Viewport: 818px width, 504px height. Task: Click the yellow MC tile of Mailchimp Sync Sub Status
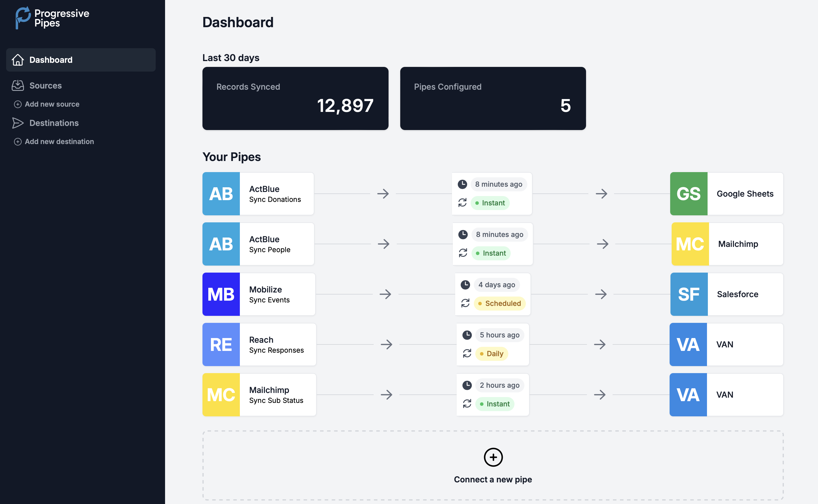point(221,395)
